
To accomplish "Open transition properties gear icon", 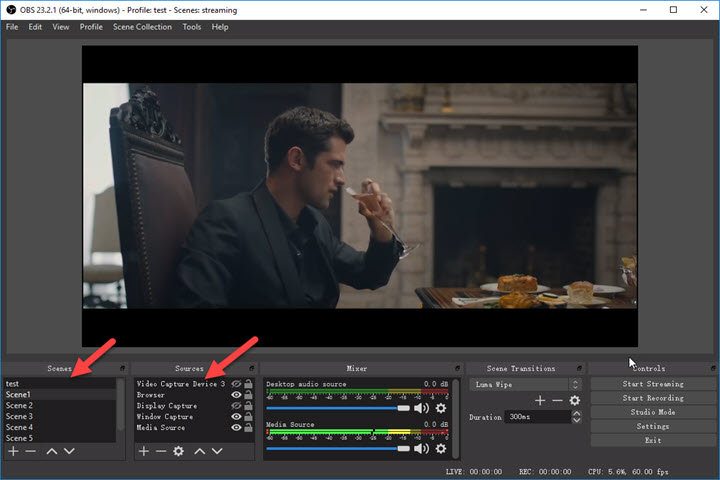I will pyautogui.click(x=575, y=401).
